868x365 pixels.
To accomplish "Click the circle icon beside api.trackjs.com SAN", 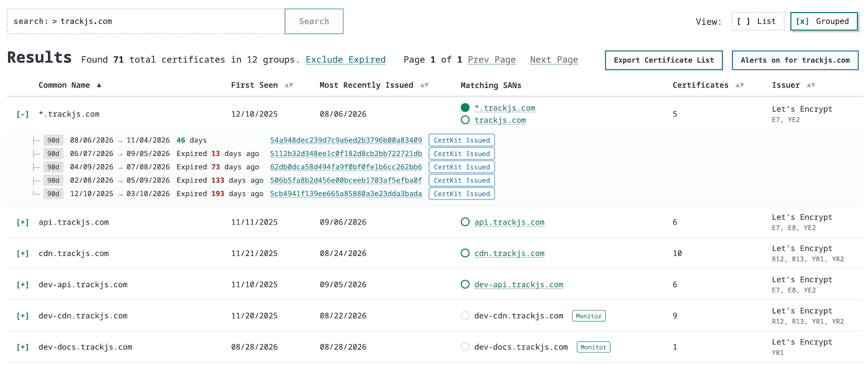I will coord(465,222).
